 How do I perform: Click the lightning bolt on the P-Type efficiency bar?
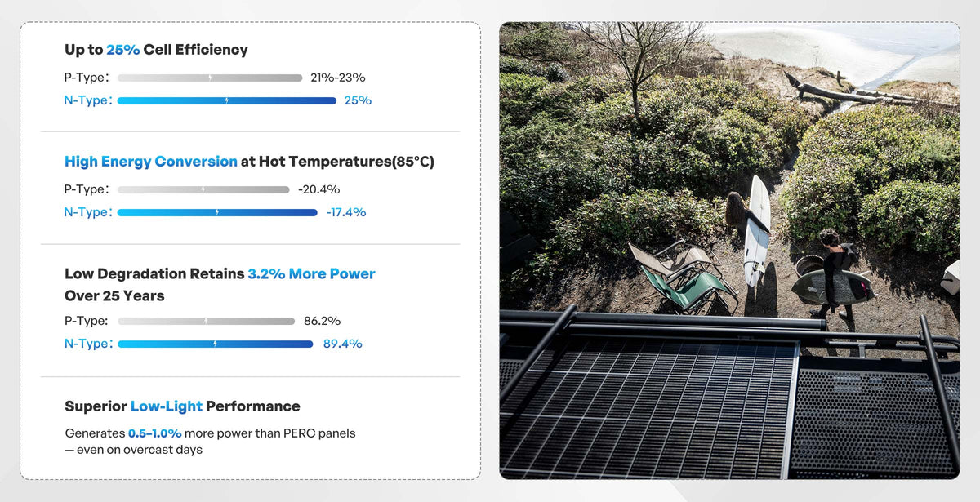coord(210,78)
